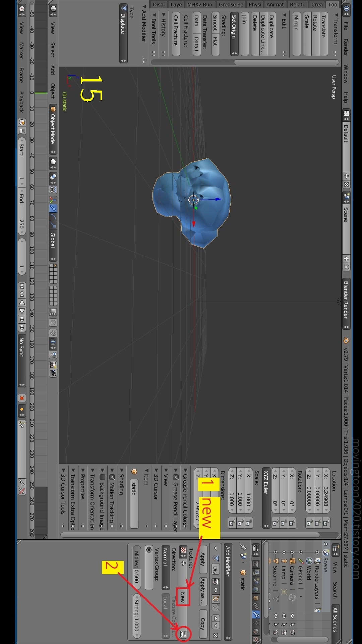Open the Object properties cube tab icon

click(256, 598)
